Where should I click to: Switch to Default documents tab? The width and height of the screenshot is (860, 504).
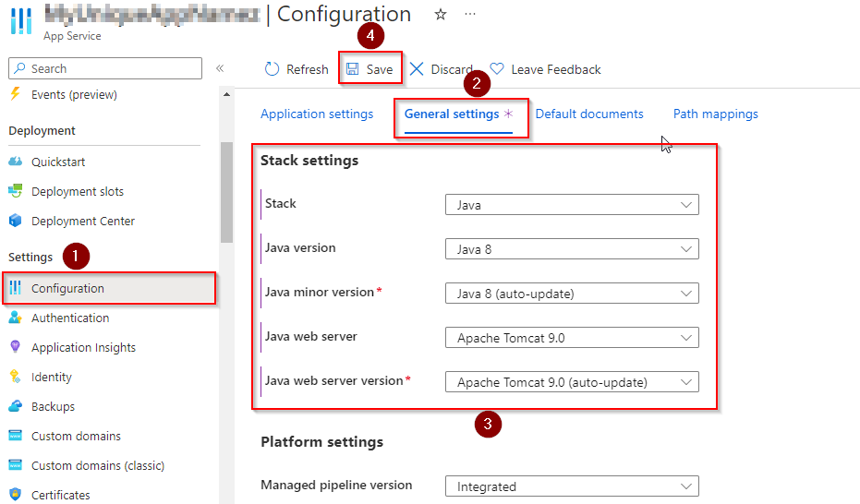pos(589,114)
